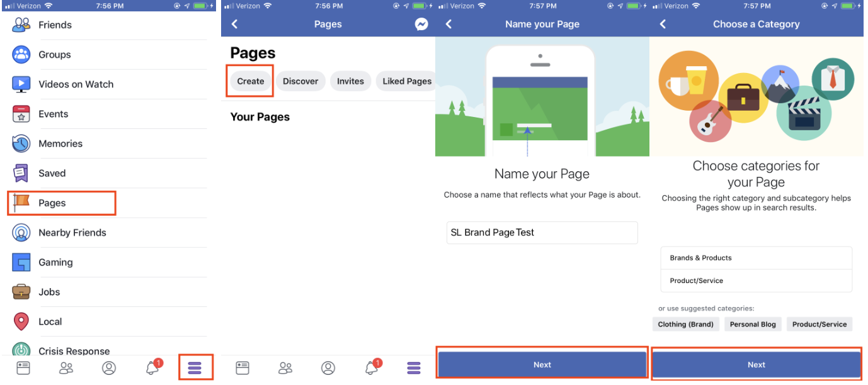Open Friends tab icon on menu screen
The width and height of the screenshot is (868, 385).
[66, 368]
